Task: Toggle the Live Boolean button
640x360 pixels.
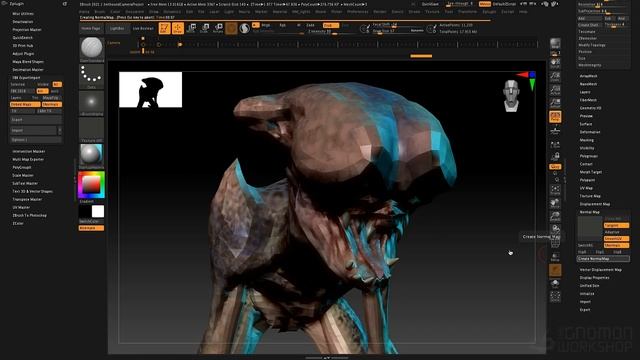Action: point(143,29)
